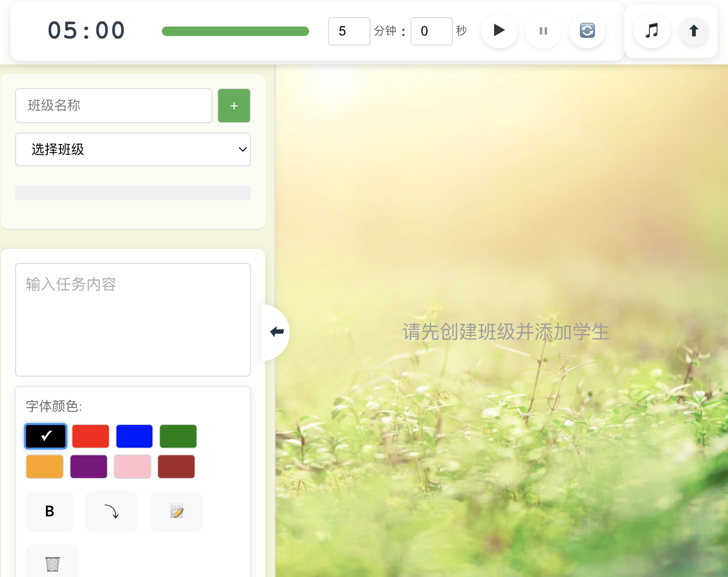The width and height of the screenshot is (728, 577).
Task: Choose purple font color
Action: tap(89, 466)
